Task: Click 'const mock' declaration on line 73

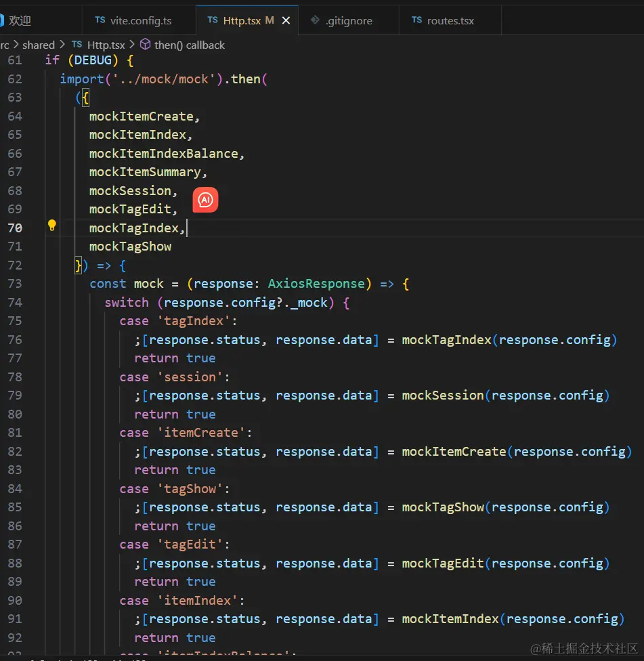Action: [x=127, y=284]
